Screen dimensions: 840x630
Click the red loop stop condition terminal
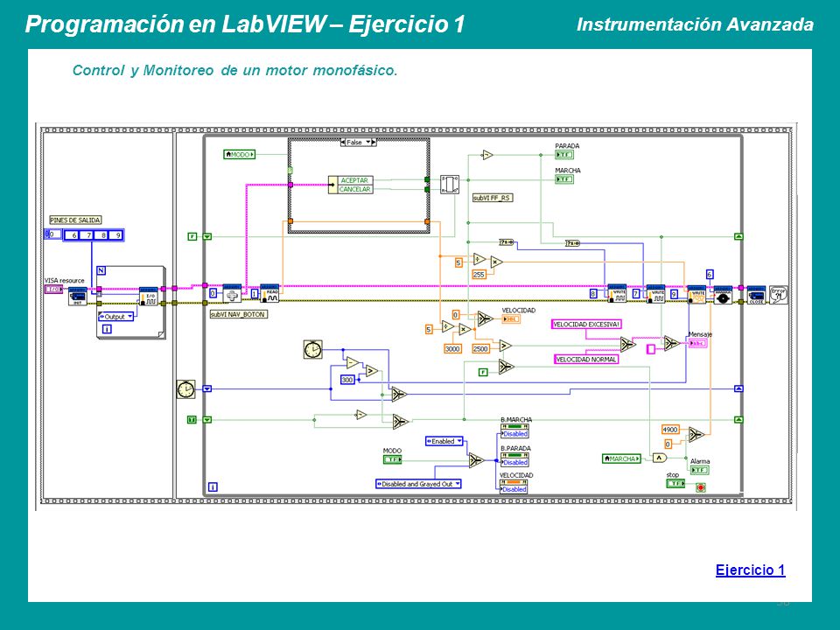(x=701, y=487)
